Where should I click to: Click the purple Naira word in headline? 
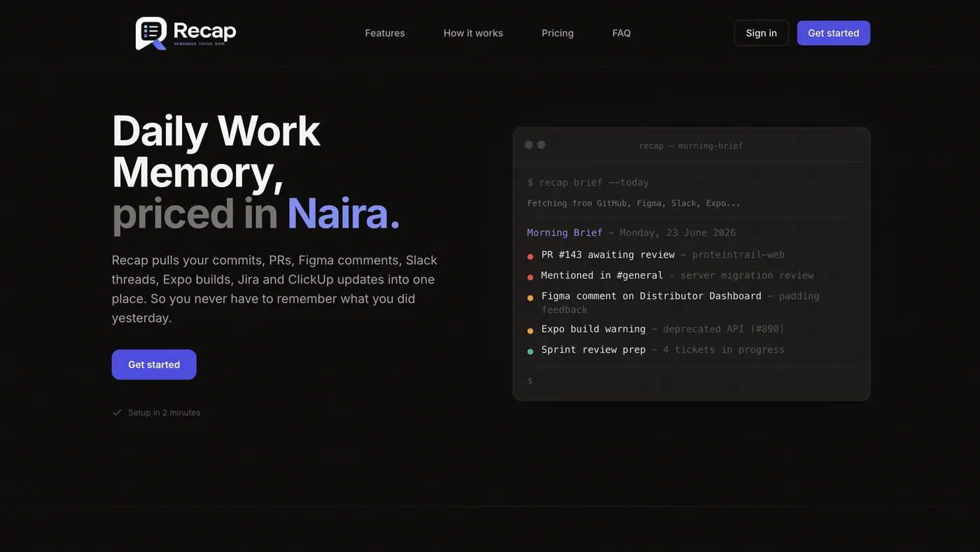(x=343, y=214)
